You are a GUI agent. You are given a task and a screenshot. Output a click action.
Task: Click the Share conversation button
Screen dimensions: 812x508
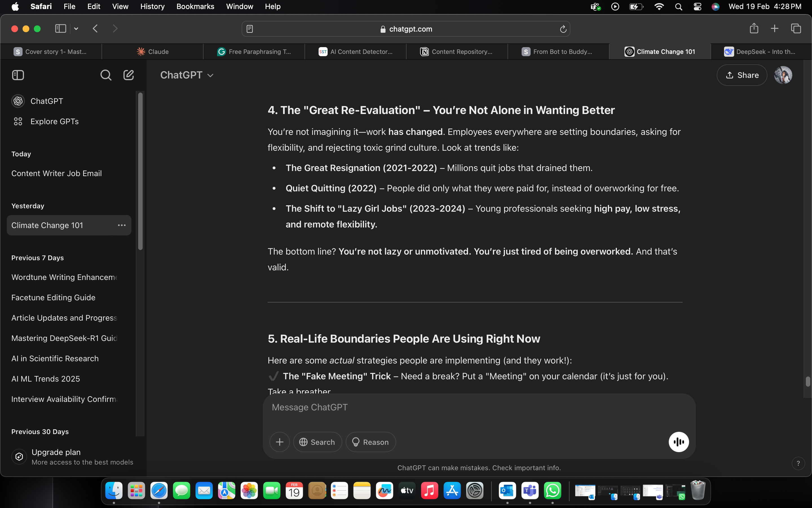click(742, 75)
